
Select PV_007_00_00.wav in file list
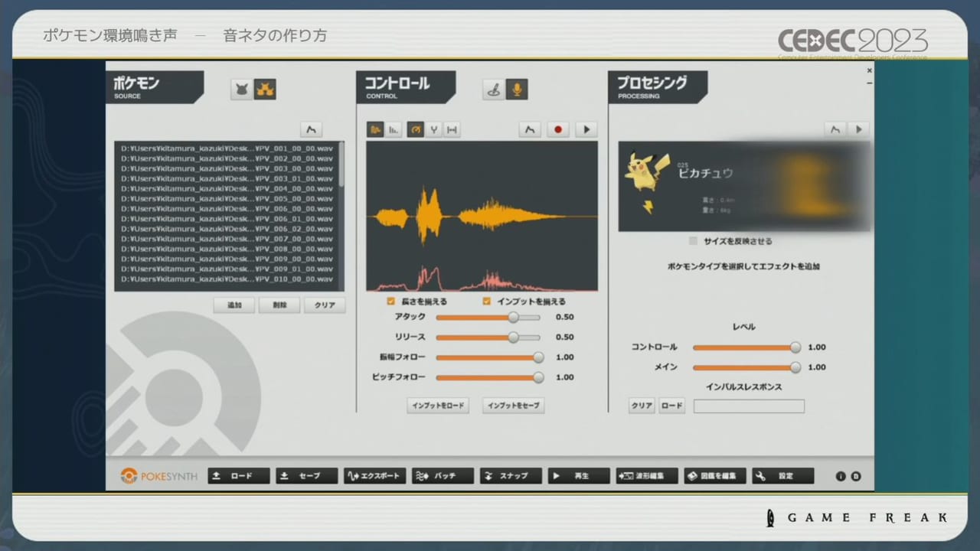[227, 239]
